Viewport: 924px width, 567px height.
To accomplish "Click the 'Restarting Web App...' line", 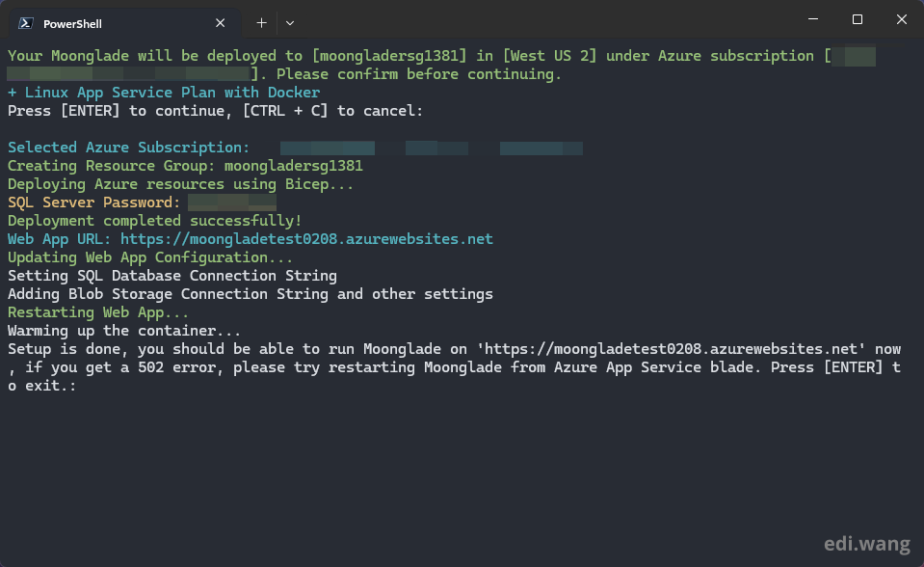I will pos(98,312).
